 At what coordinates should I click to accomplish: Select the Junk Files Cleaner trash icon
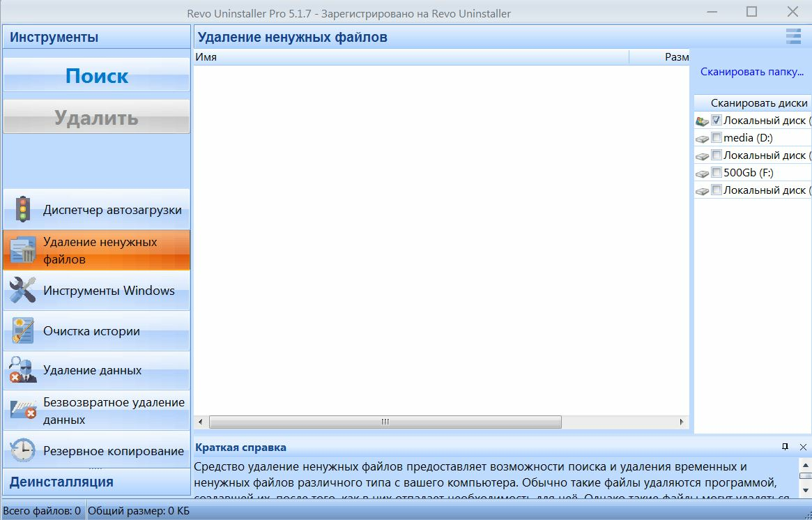(x=23, y=250)
